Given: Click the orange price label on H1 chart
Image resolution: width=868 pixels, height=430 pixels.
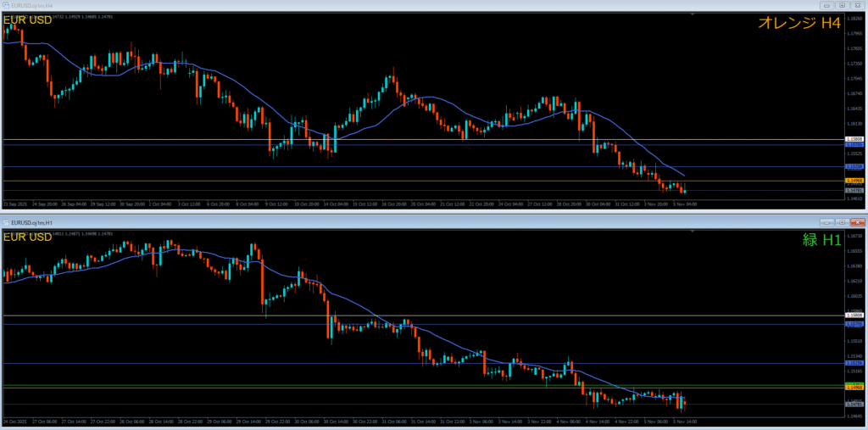Looking at the screenshot, I should [854, 387].
